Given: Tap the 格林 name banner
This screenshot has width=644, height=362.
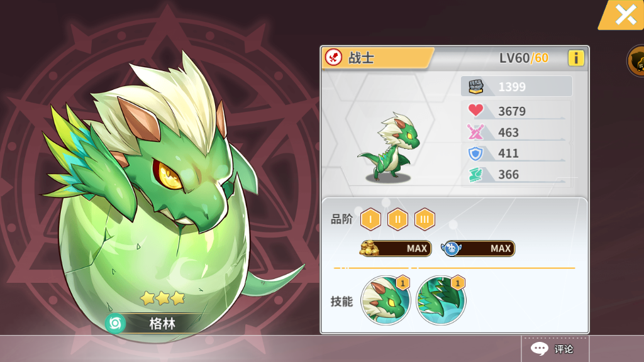Looking at the screenshot, I should click(162, 324).
